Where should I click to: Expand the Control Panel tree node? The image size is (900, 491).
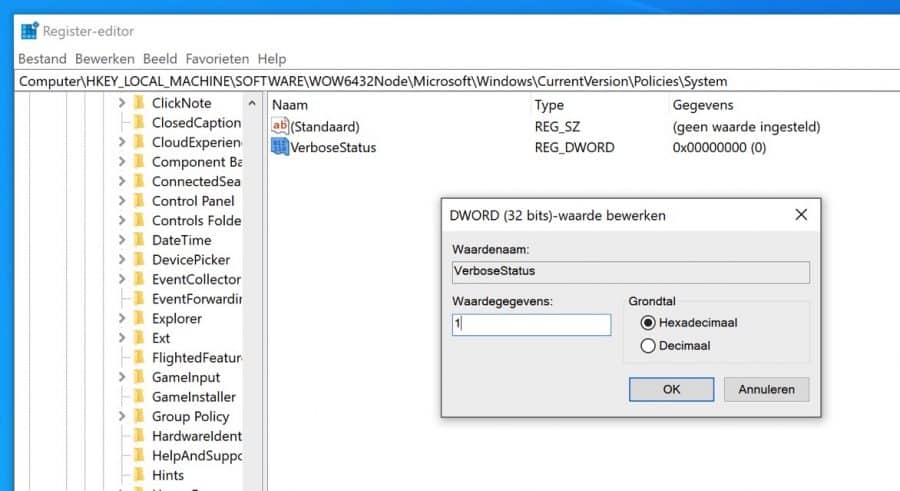(122, 200)
